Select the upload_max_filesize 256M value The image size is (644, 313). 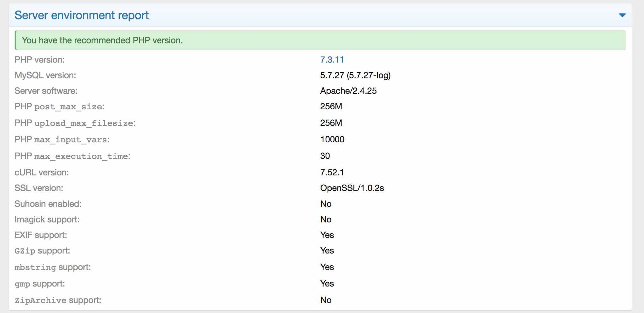pos(331,123)
